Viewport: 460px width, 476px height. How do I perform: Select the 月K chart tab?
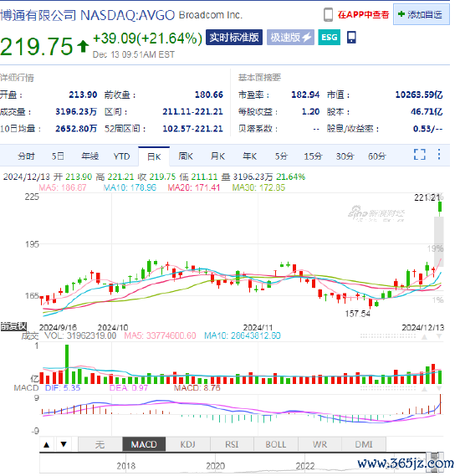coord(217,156)
